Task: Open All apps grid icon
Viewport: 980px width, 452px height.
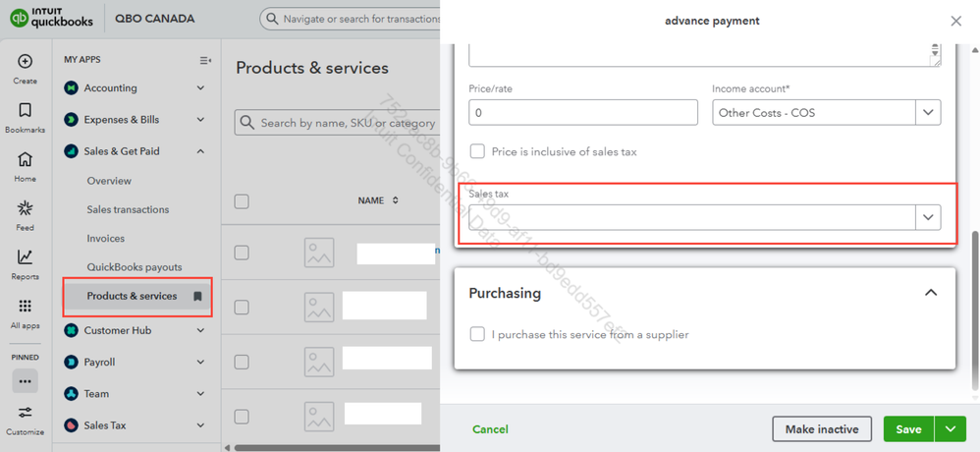Action: tap(25, 306)
